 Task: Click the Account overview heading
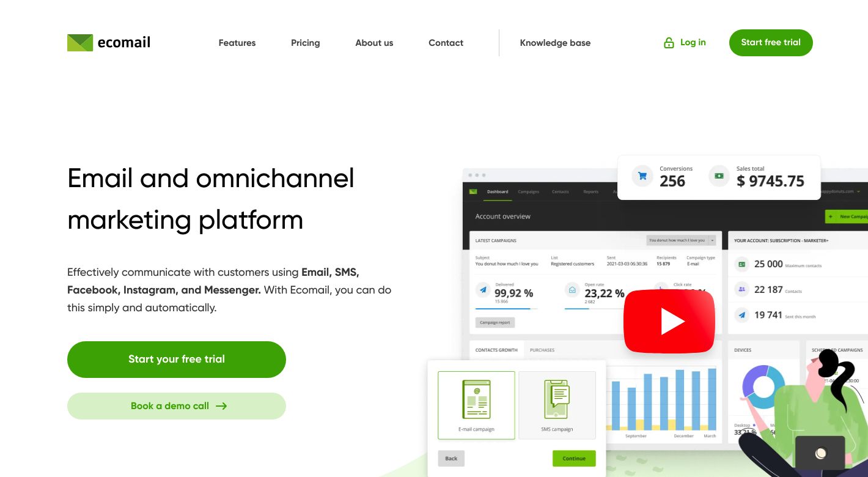click(x=503, y=216)
